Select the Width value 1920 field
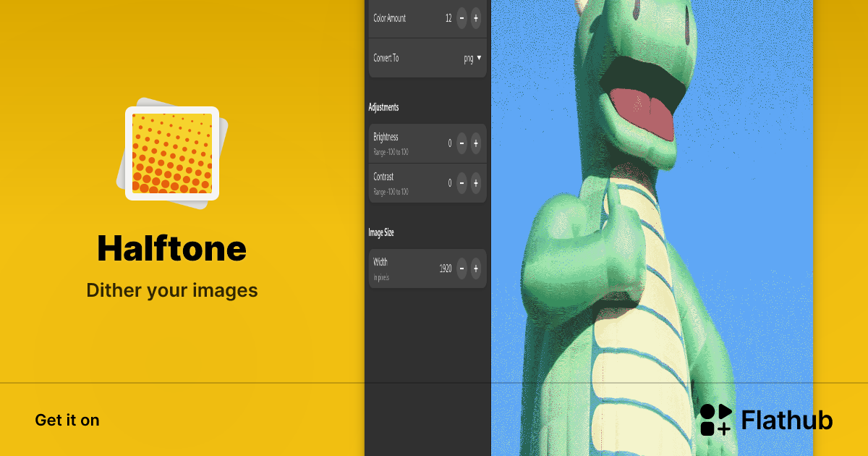The height and width of the screenshot is (456, 868). [x=446, y=269]
